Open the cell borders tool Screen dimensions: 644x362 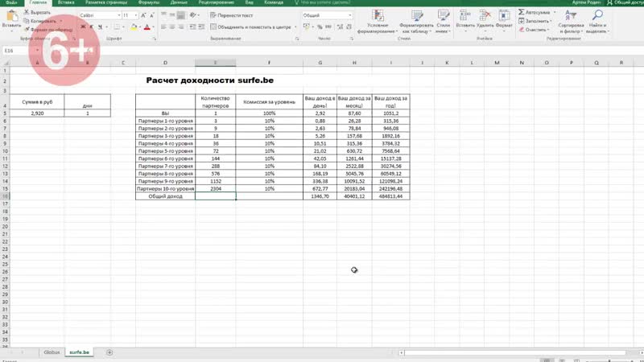(x=117, y=27)
